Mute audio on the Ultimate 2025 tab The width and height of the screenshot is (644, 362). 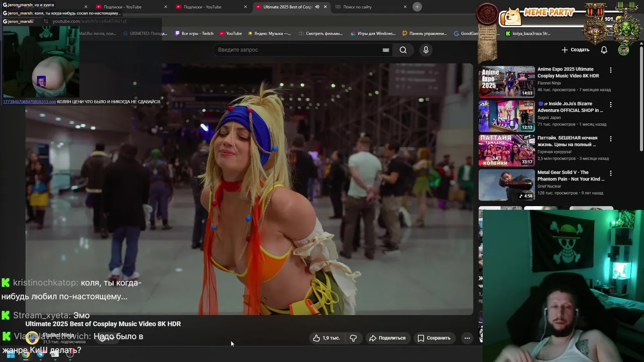coord(317,7)
